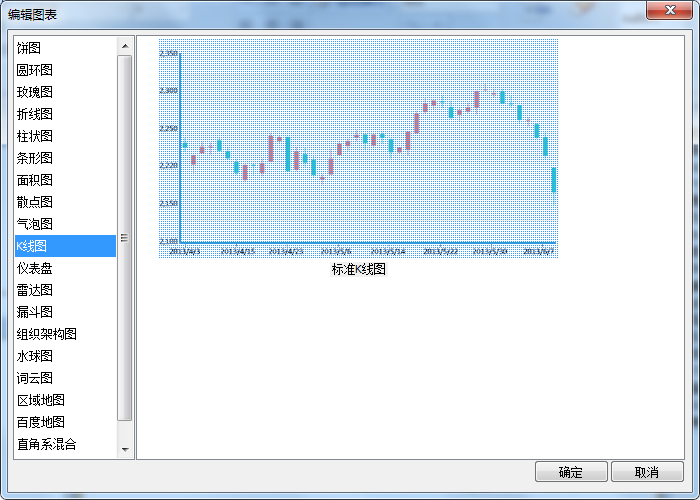
Task: Pick 散点图 from chart list
Action: click(35, 202)
